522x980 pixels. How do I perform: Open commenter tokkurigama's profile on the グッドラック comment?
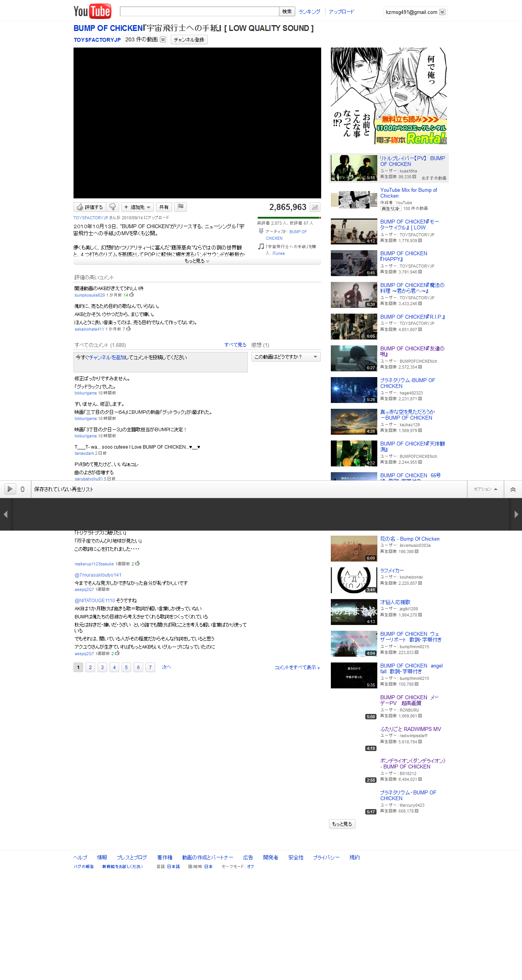86,393
